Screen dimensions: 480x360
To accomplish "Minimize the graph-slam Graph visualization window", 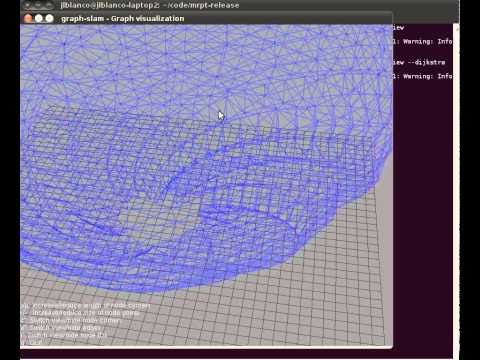I will [39, 19].
